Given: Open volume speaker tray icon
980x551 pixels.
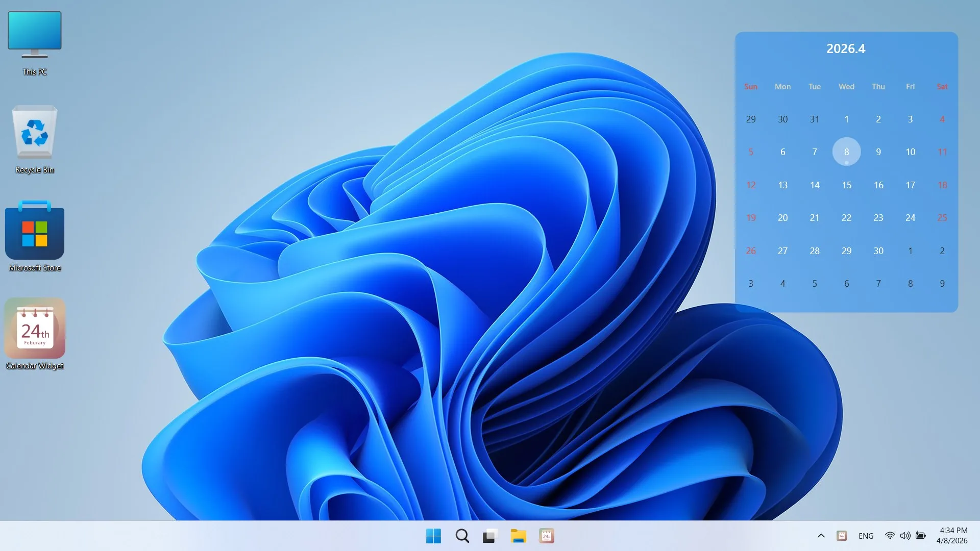Looking at the screenshot, I should 905,536.
